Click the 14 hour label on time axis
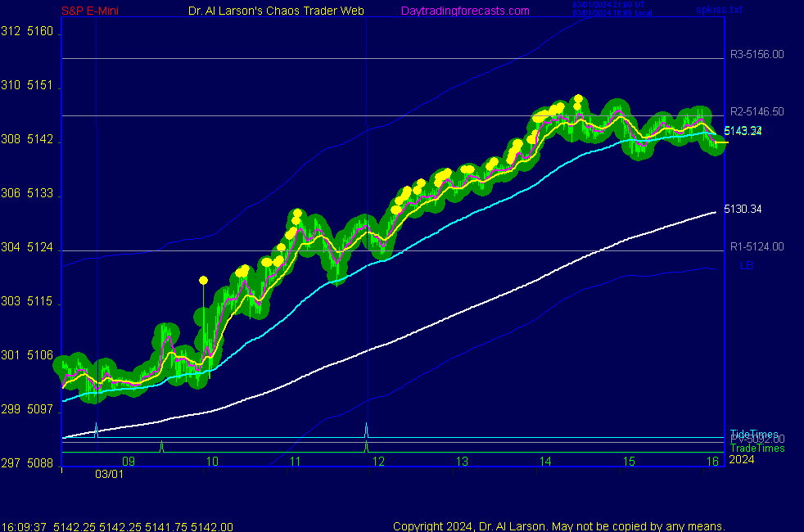The width and height of the screenshot is (804, 532). tap(545, 462)
